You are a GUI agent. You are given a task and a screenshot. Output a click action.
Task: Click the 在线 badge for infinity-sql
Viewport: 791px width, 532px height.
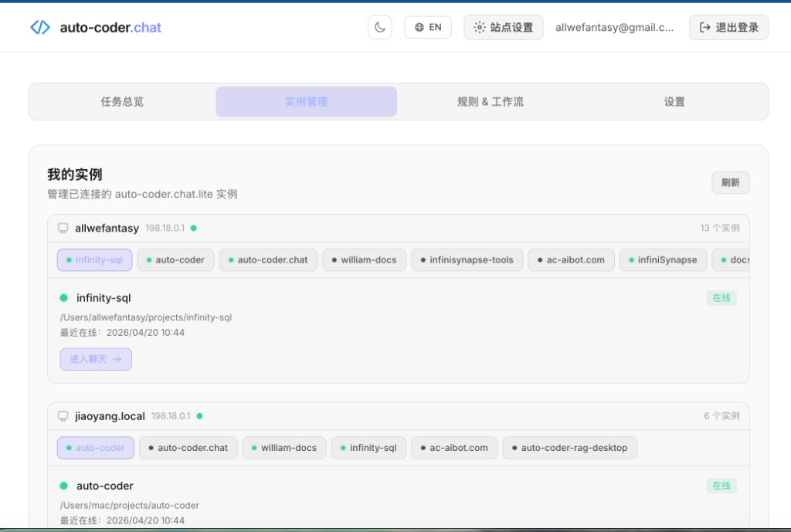pyautogui.click(x=721, y=298)
